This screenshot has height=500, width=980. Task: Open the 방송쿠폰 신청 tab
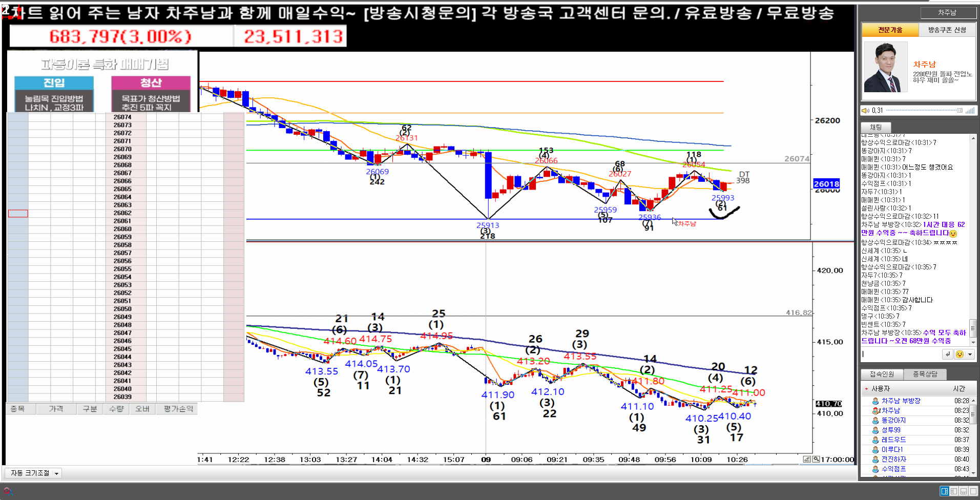coord(947,30)
